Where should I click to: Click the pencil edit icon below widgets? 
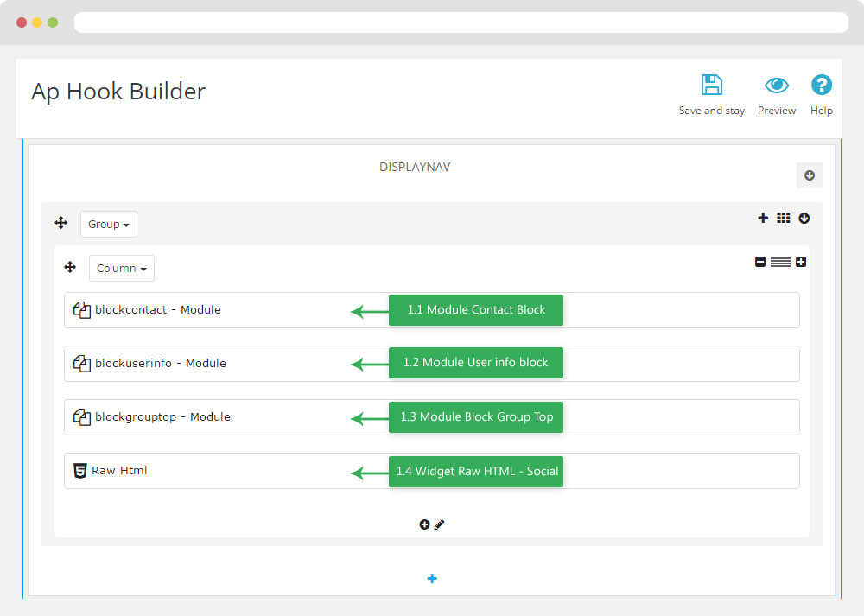440,524
